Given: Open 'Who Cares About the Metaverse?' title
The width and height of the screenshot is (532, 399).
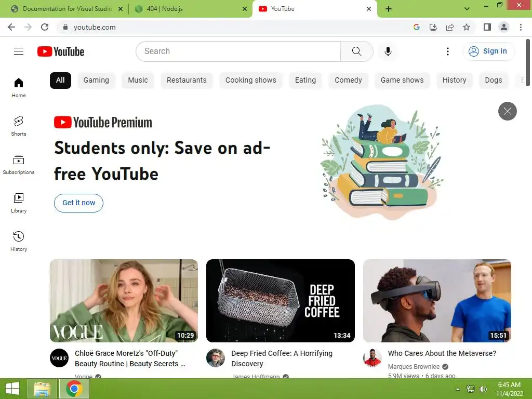Looking at the screenshot, I should [x=442, y=353].
